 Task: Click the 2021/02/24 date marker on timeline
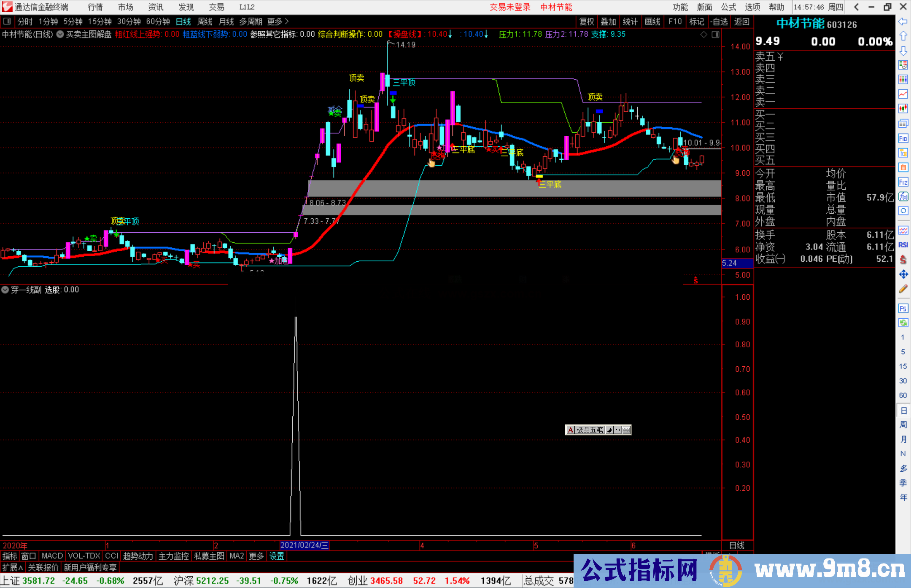tap(304, 545)
